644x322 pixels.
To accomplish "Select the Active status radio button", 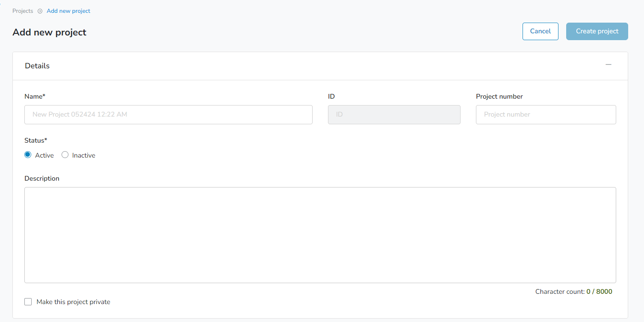I will [28, 155].
